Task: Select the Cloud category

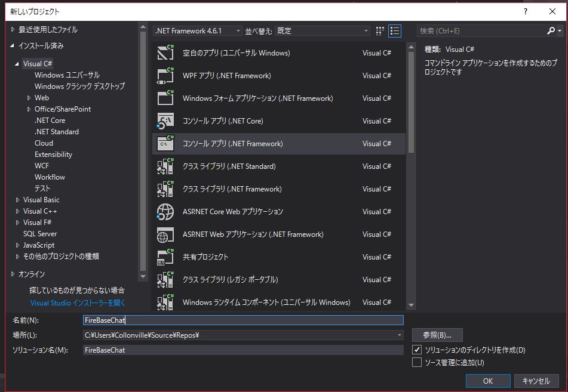Action: point(44,143)
